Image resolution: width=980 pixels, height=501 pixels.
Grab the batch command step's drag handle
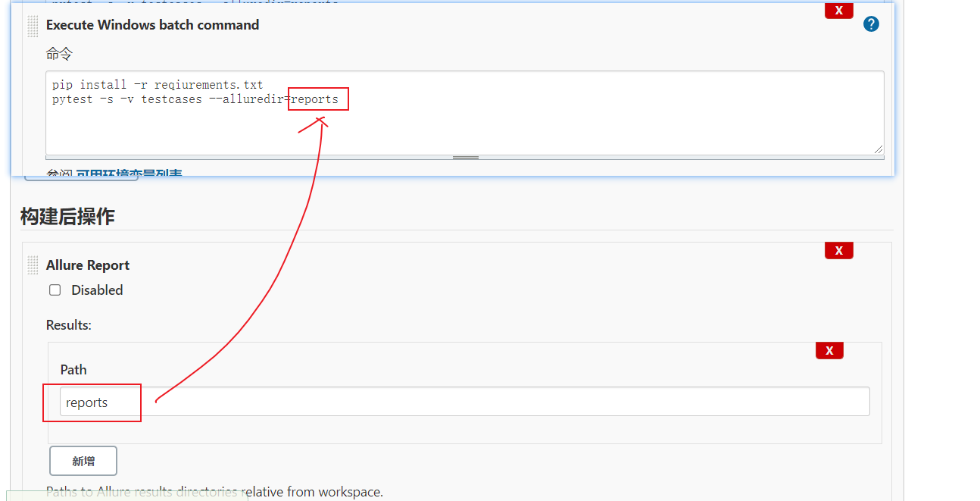33,26
